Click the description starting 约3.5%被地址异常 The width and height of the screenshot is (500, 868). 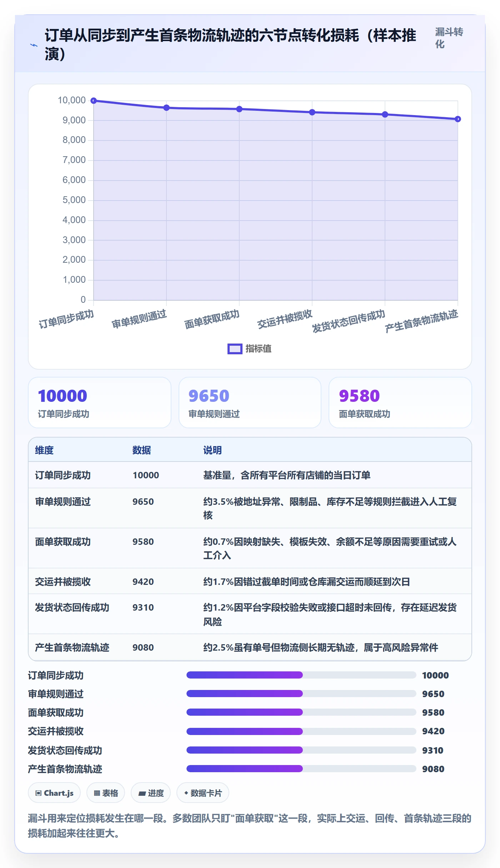[330, 508]
